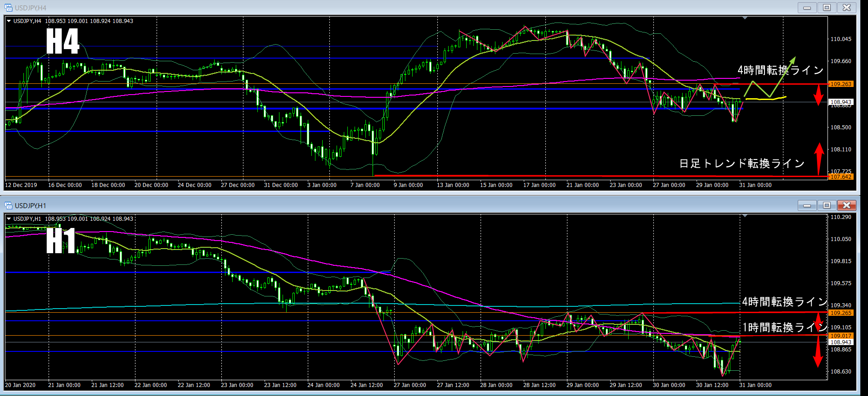
Task: Click the chart shift triangle marker in H4 chart
Action: click(x=745, y=18)
